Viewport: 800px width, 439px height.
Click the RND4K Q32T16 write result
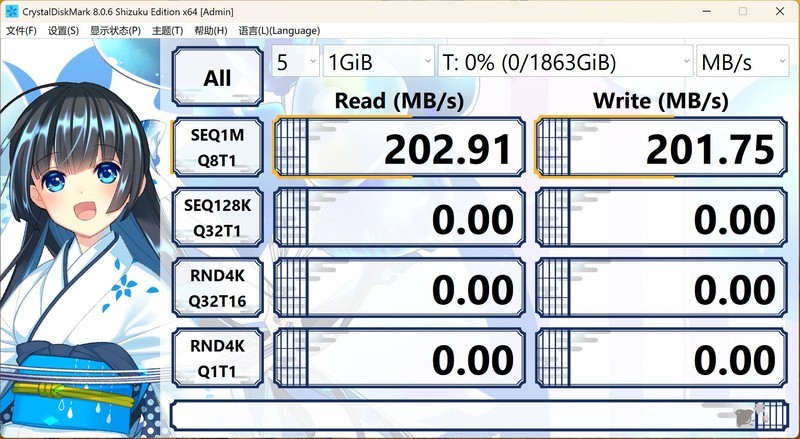click(661, 287)
